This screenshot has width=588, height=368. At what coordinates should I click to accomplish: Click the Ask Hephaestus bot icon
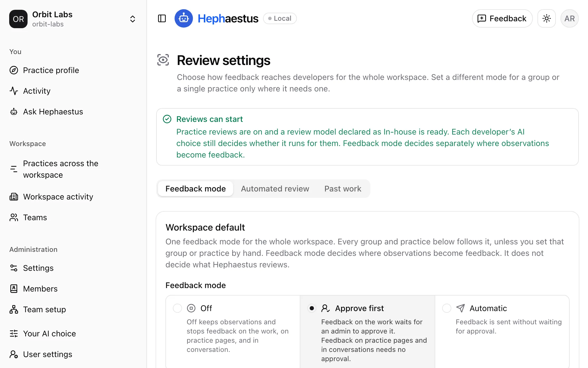(14, 112)
